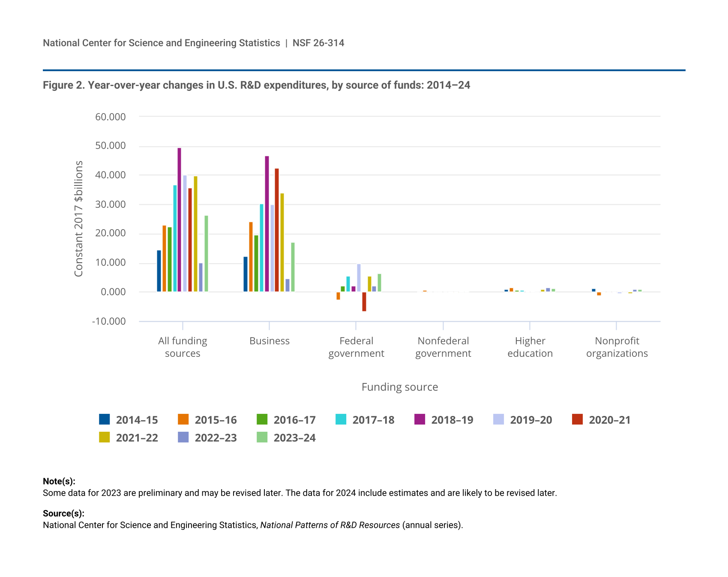Click the Business x-axis category label
Image resolution: width=728 pixels, height=577 pixels.
click(x=270, y=341)
